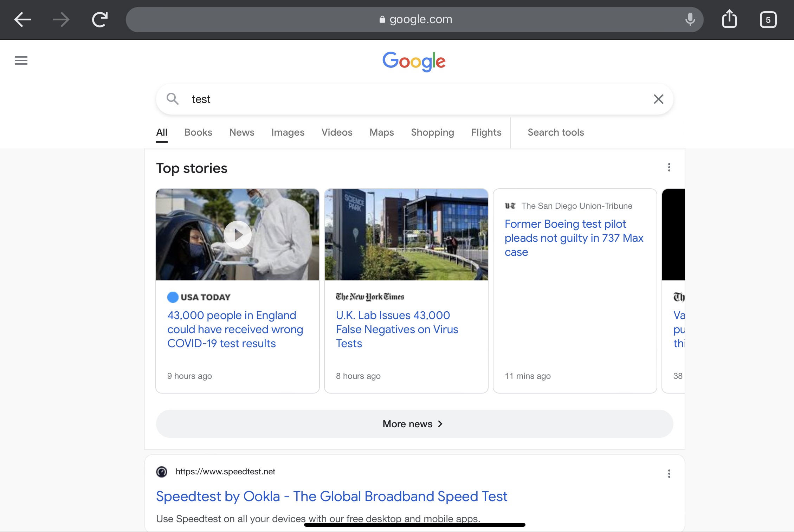This screenshot has width=794, height=532.
Task: Click the '11 mins ago' timestamp
Action: coord(528,376)
